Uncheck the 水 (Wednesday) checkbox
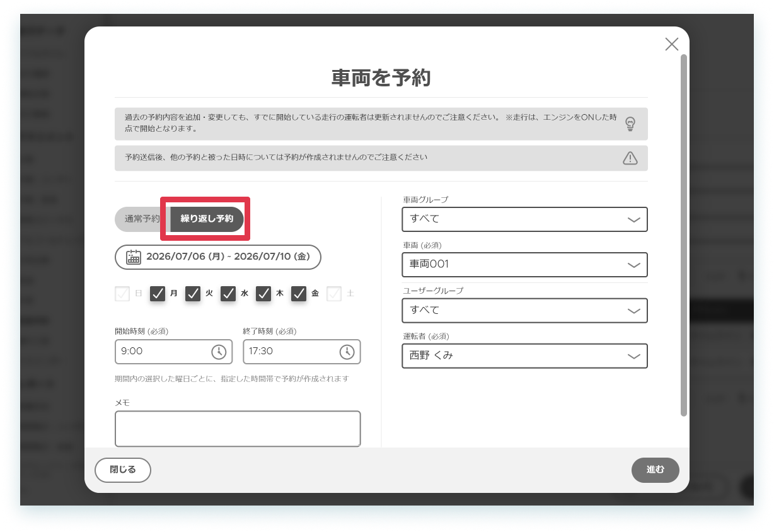 tap(228, 294)
